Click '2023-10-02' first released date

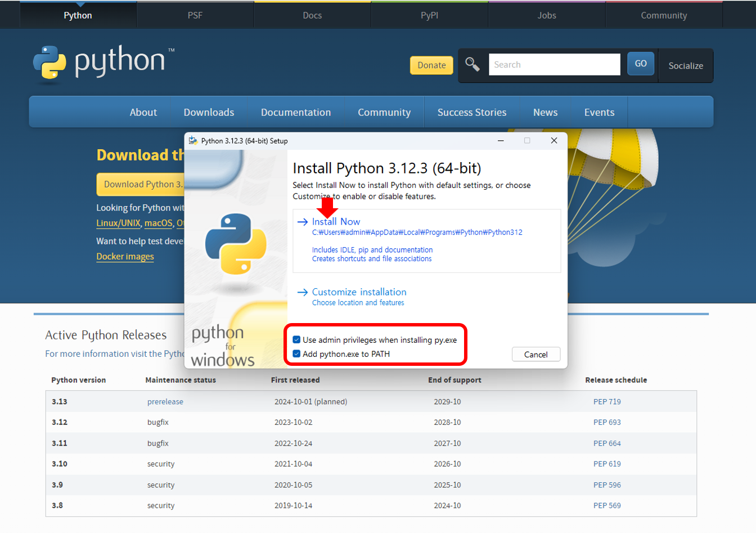(293, 422)
